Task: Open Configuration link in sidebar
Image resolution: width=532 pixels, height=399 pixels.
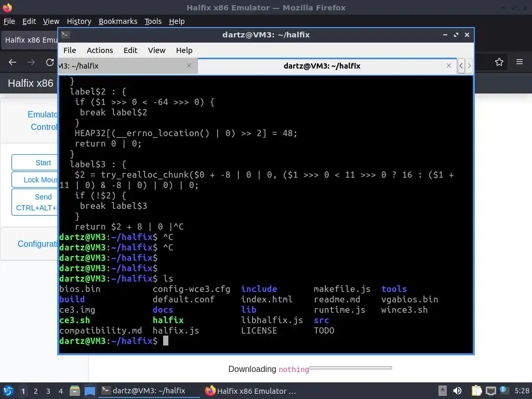Action: (37, 244)
